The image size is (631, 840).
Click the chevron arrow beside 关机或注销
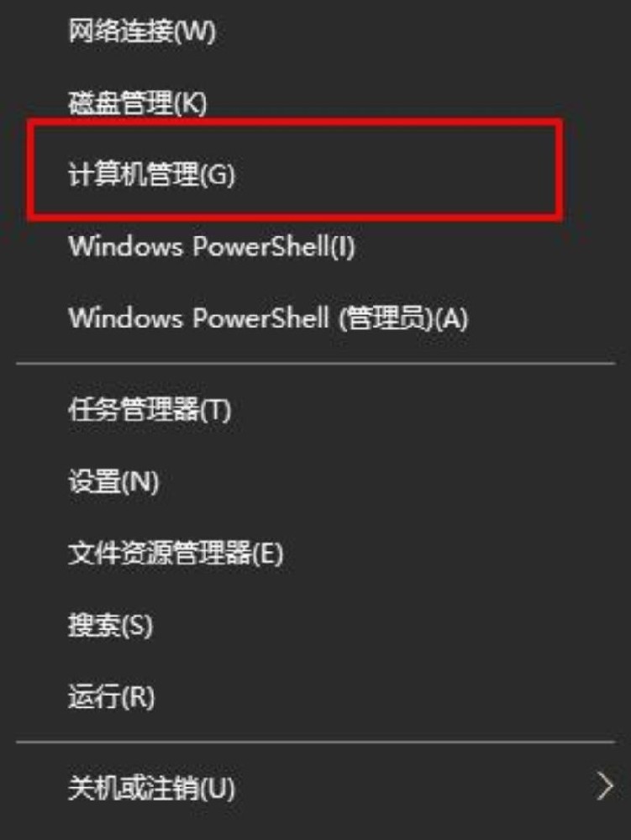tap(605, 787)
